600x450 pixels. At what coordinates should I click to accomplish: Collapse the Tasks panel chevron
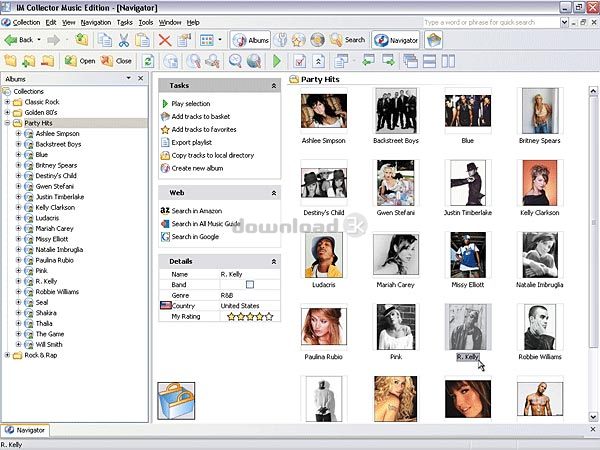point(274,86)
